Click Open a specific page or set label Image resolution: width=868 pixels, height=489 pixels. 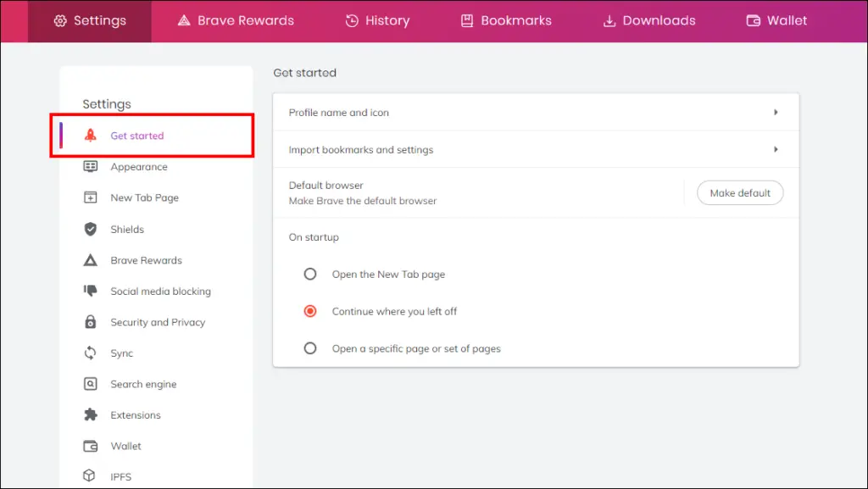coord(416,348)
